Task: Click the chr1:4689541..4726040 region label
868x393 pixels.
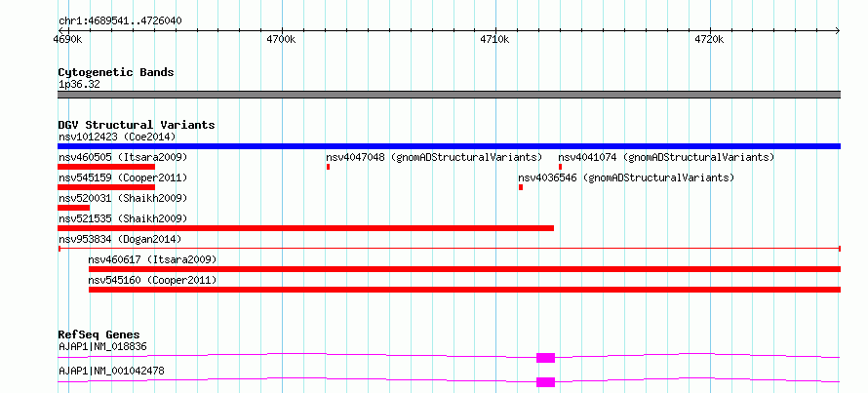Action: tap(120, 21)
